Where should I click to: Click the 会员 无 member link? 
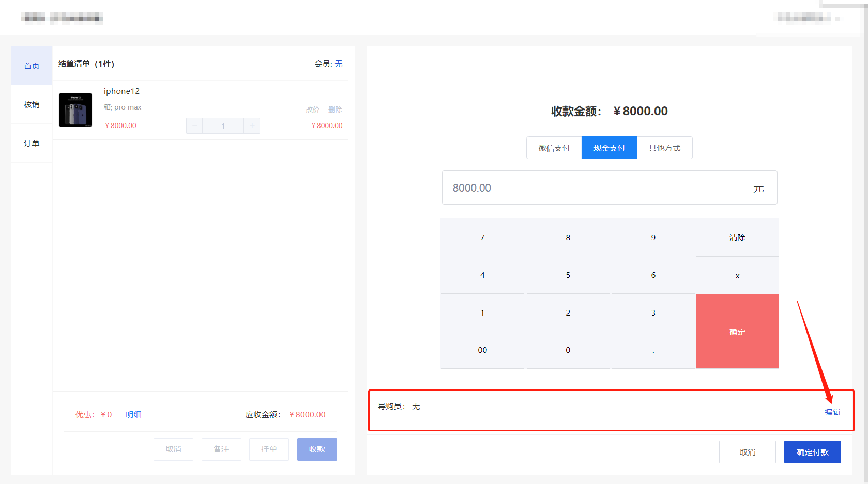[338, 64]
